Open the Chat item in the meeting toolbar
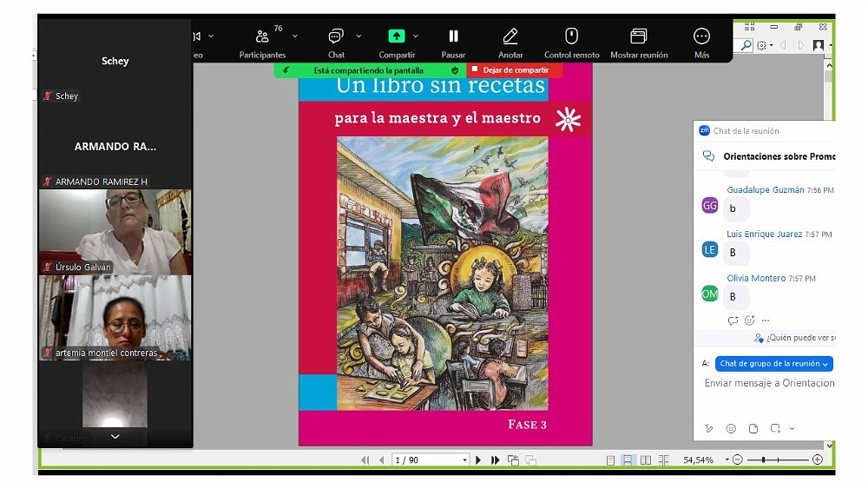This screenshot has height=489, width=868. 336,43
